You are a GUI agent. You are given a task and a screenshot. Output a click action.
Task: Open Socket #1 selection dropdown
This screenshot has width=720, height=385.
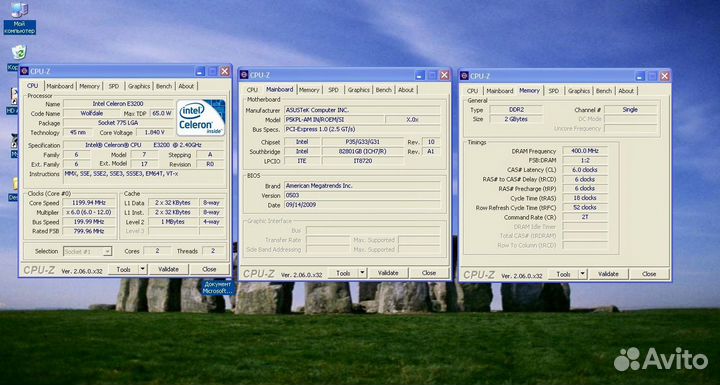(87, 251)
